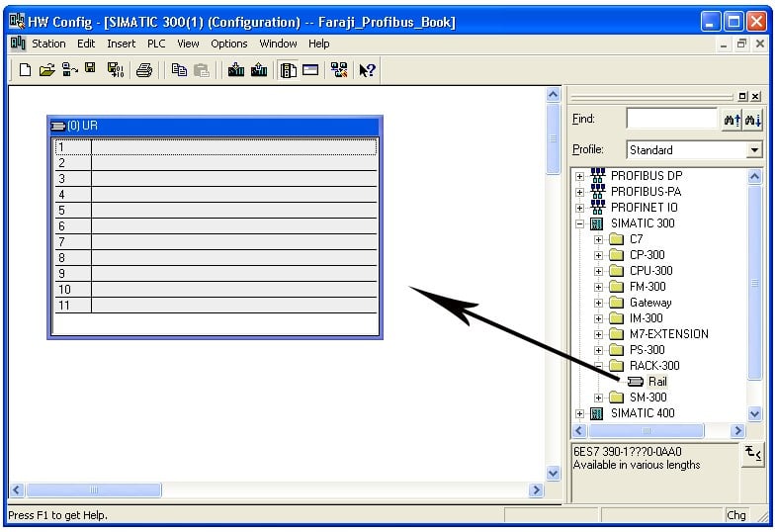Expand the PROFIBUS DP tree node

coord(579,176)
